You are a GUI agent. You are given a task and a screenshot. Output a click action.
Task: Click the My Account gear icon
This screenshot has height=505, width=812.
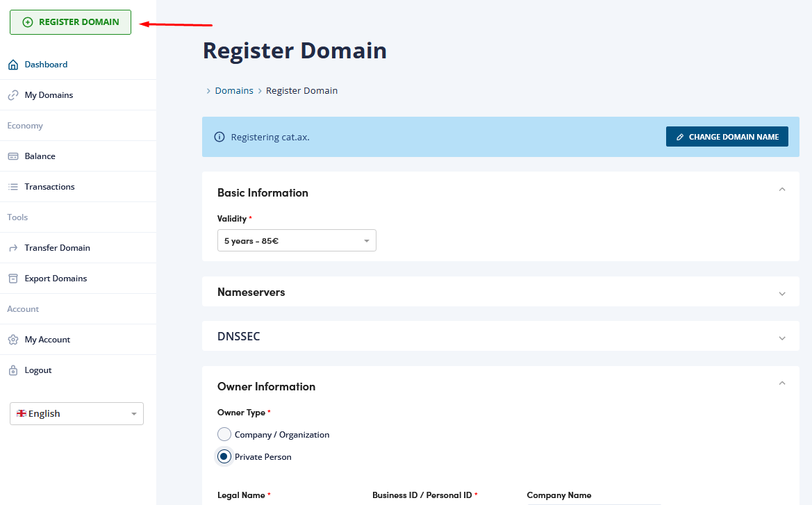coord(13,340)
